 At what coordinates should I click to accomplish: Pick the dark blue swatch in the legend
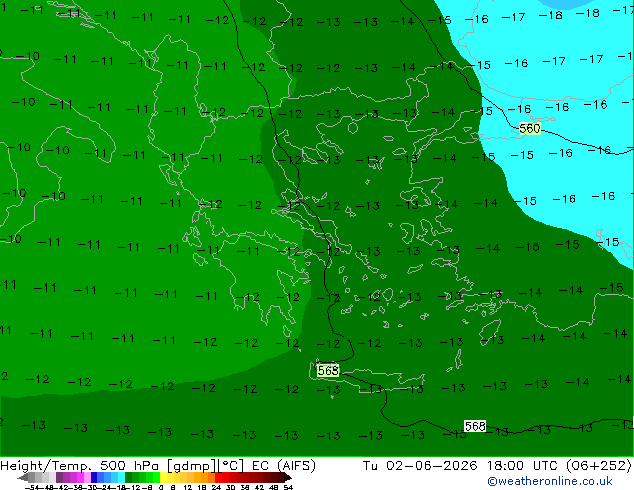pyautogui.click(x=94, y=477)
